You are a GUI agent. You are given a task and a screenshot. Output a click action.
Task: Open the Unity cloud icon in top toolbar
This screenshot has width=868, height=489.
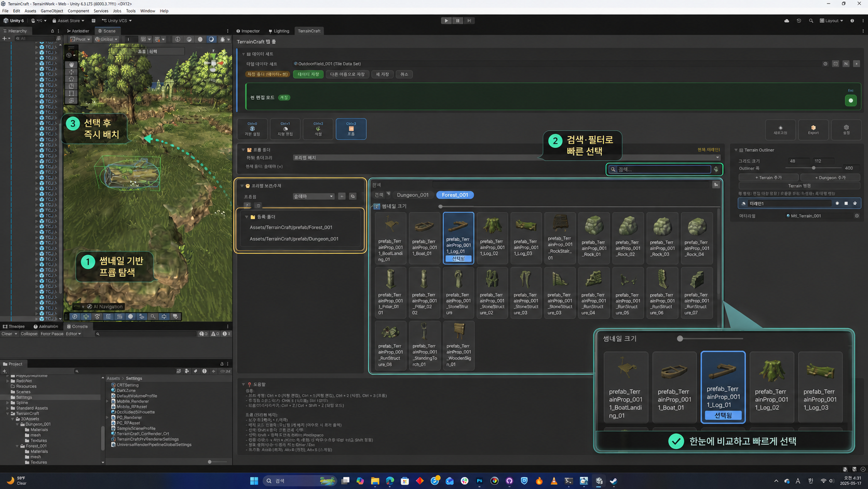[786, 21]
